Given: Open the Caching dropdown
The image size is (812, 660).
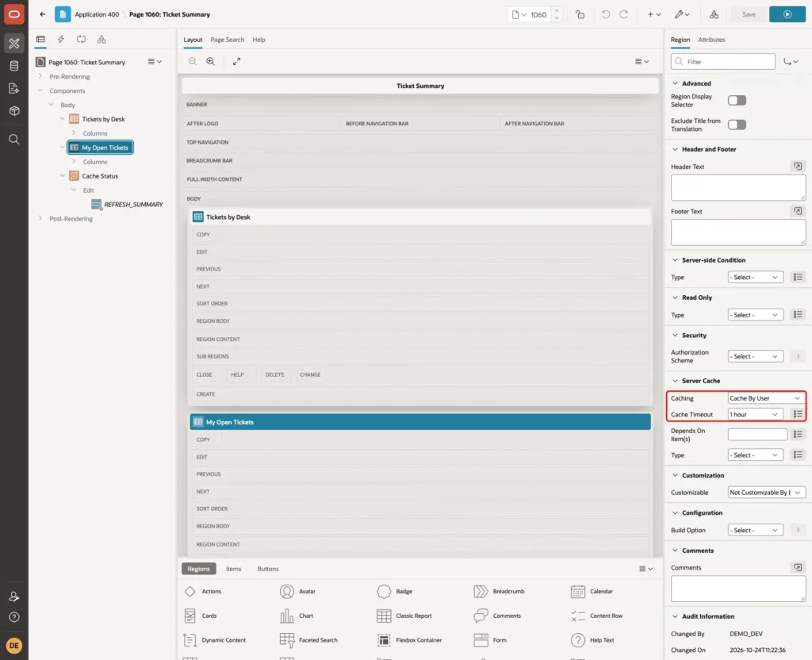Looking at the screenshot, I should click(x=766, y=398).
